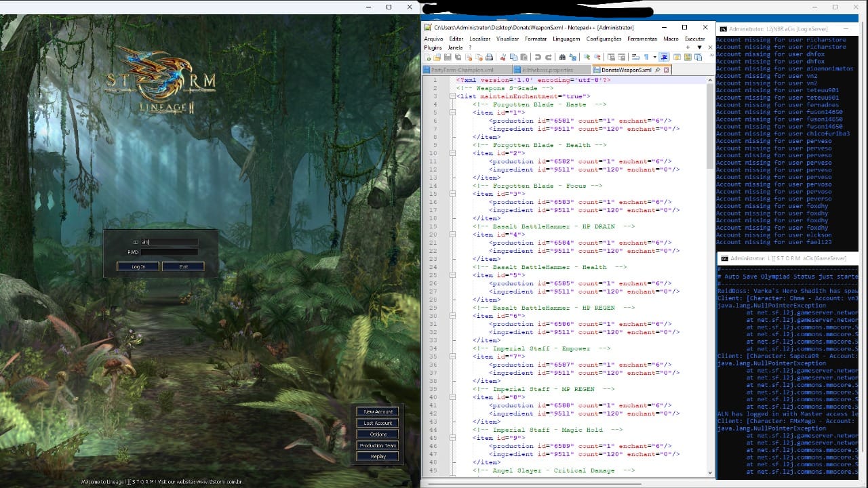Click the Save All toolbar icon
The height and width of the screenshot is (488, 868).
click(458, 57)
